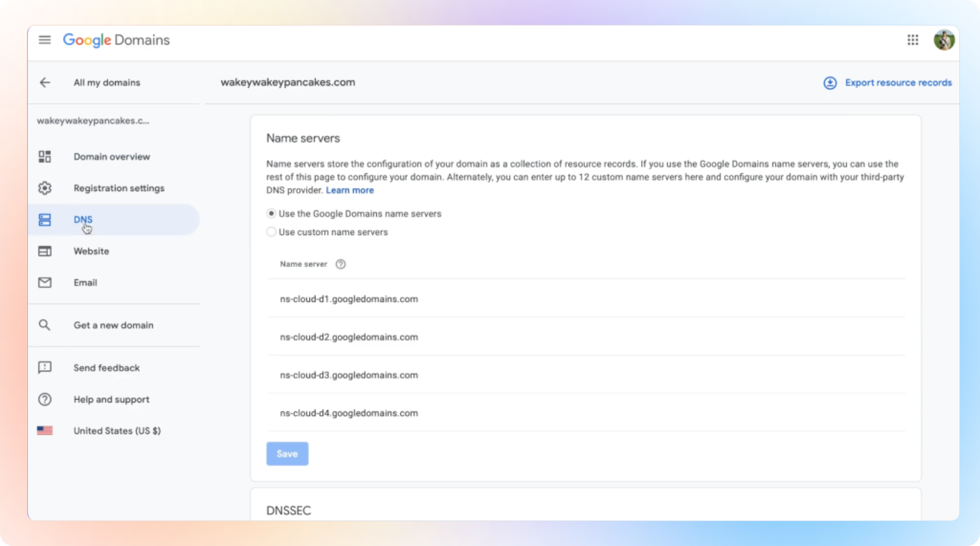Viewport: 980px width, 546px height.
Task: Go back using the left arrow icon
Action: pyautogui.click(x=45, y=83)
